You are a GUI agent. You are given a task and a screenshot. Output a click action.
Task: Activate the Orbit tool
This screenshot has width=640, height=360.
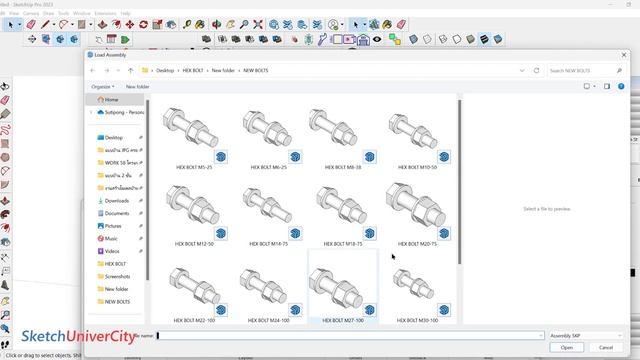tap(216, 24)
